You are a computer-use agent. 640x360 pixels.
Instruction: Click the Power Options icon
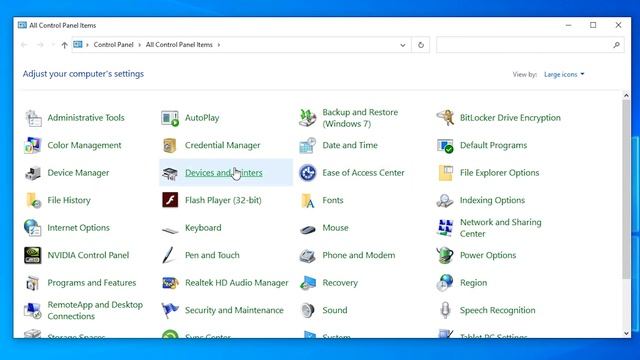pos(445,256)
